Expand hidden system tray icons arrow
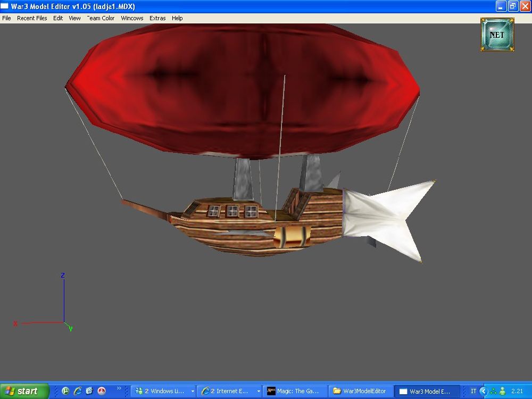The width and height of the screenshot is (532, 399). pyautogui.click(x=484, y=391)
